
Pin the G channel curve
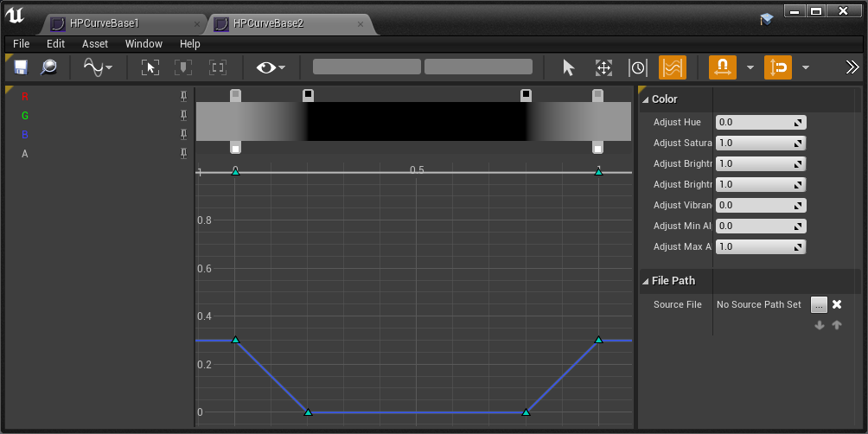184,116
